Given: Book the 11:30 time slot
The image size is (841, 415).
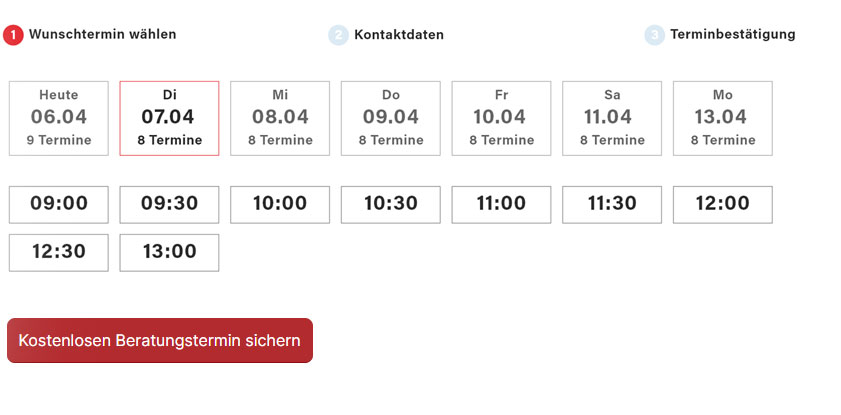Looking at the screenshot, I should point(612,204).
